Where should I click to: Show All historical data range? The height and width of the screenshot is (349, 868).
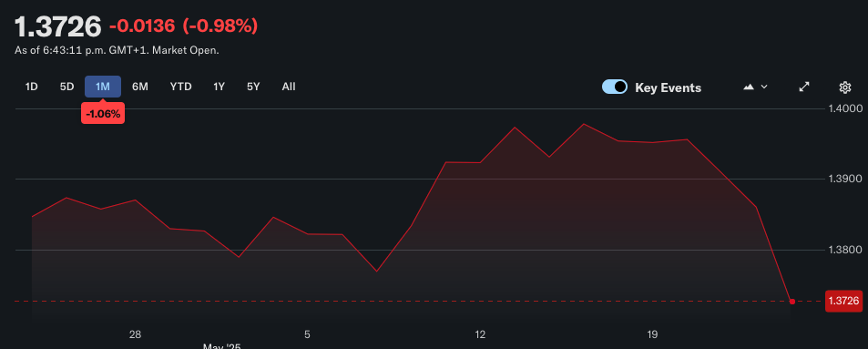[289, 87]
